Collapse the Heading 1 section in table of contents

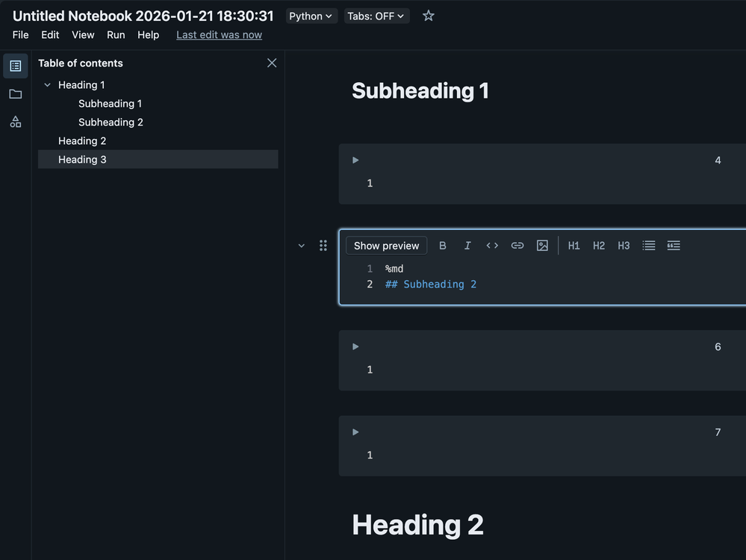[x=47, y=84]
